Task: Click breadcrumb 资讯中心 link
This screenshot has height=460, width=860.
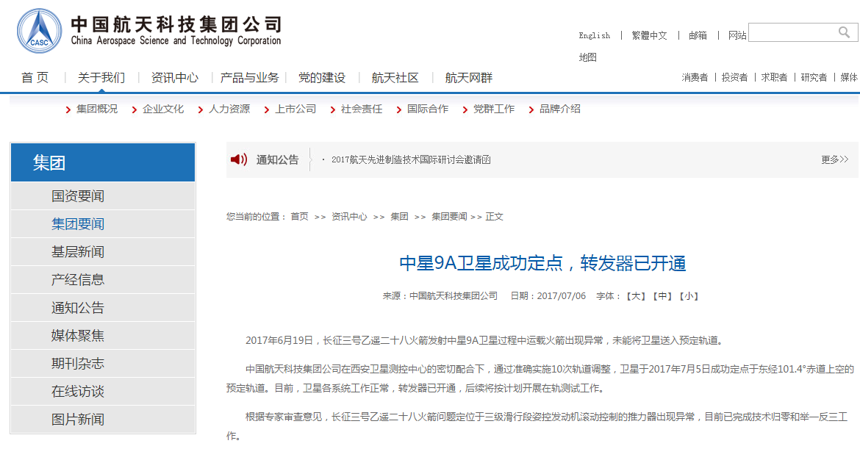Action: [349, 217]
